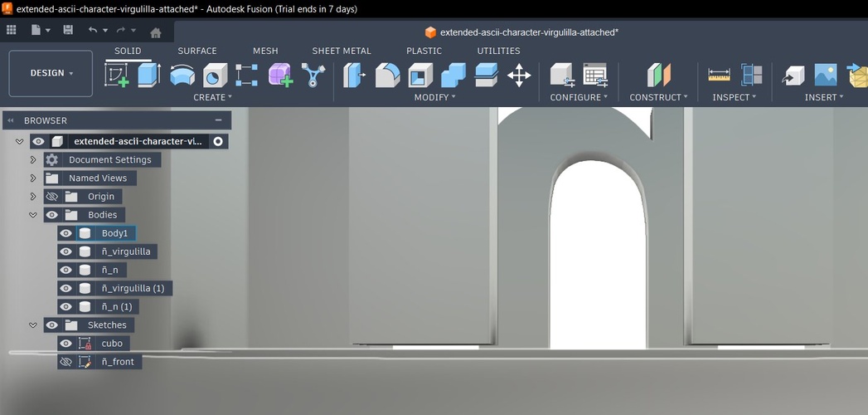This screenshot has height=415, width=868.
Task: Switch to the UTILITIES tab
Action: click(499, 51)
